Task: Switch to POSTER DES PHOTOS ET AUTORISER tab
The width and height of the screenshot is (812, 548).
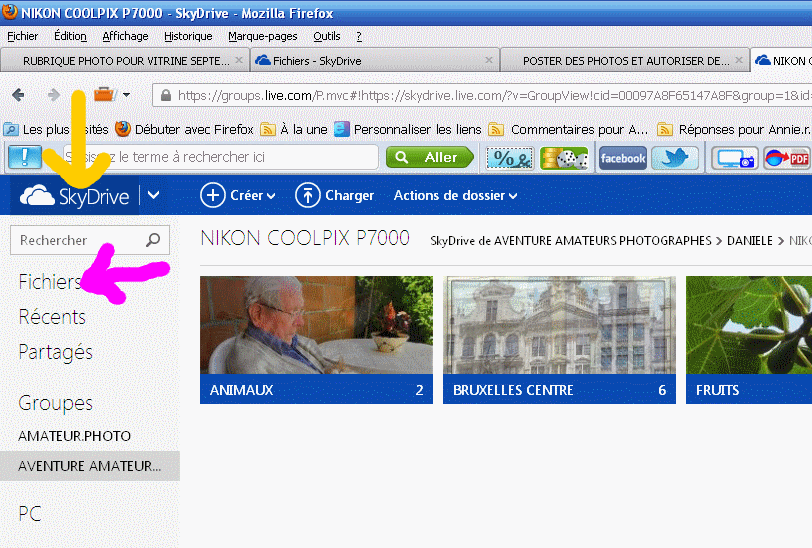Action: pyautogui.click(x=625, y=61)
